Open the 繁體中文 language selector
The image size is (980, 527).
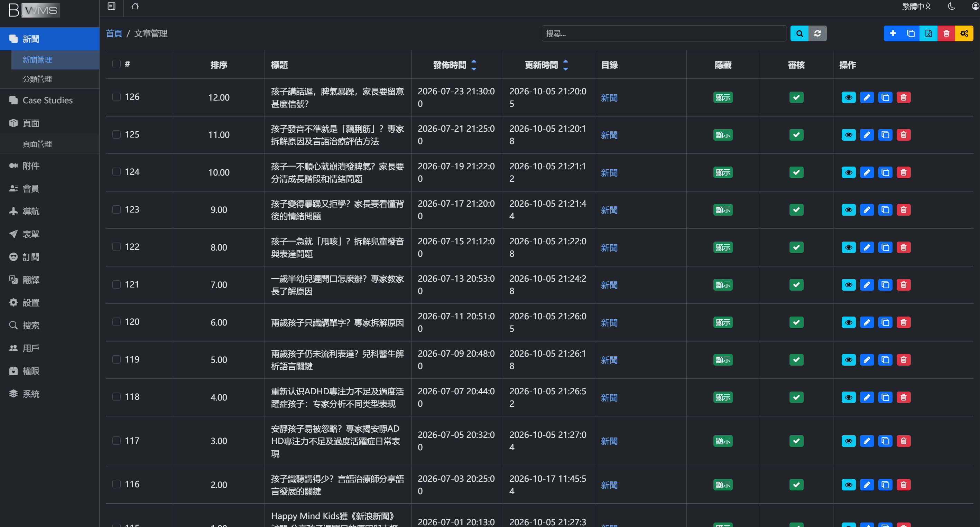pos(916,6)
